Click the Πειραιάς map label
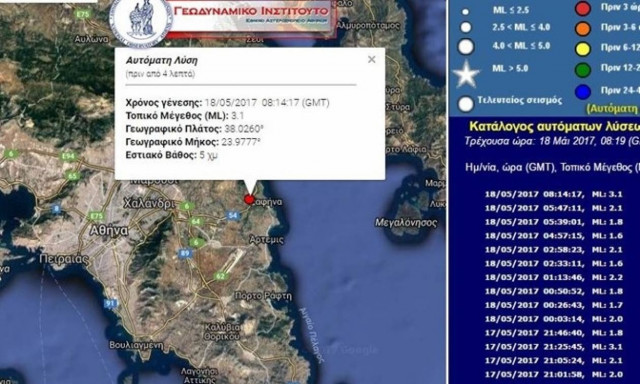This screenshot has width=640, height=384. pos(64,259)
